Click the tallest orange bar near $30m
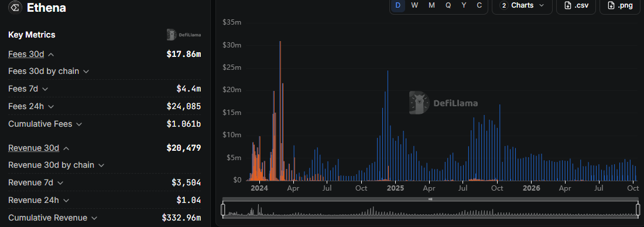This screenshot has width=644, height=227. point(280,111)
